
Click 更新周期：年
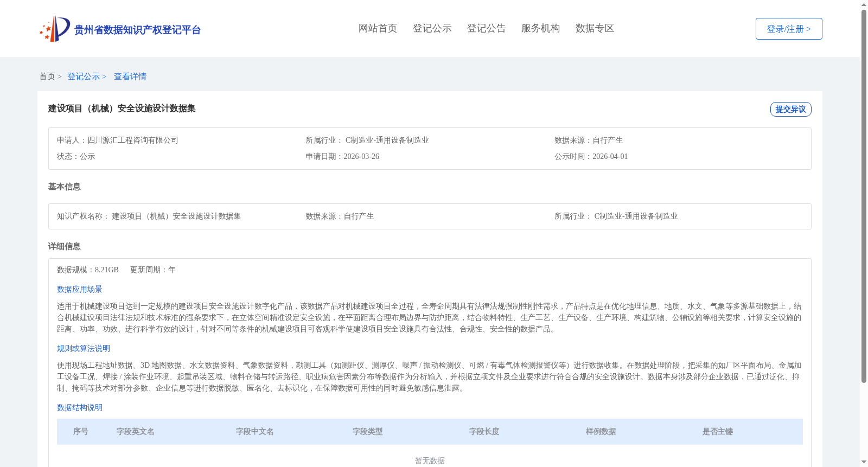[153, 270]
